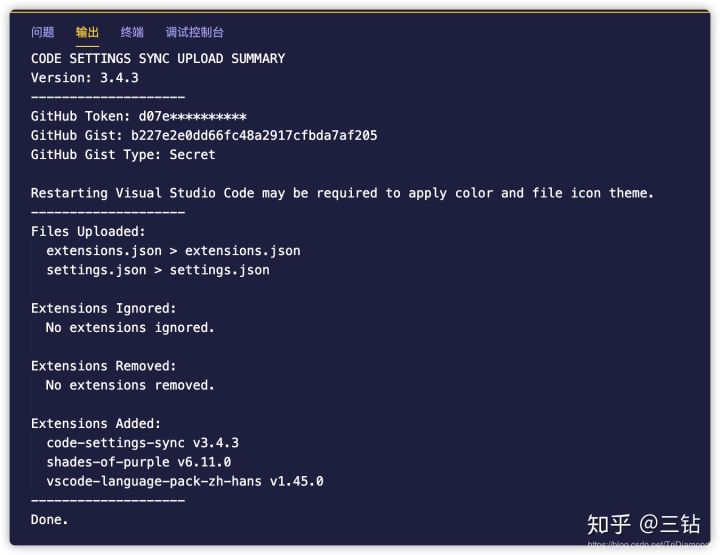Open the 调试控制台 tab
720x555 pixels.
point(195,32)
